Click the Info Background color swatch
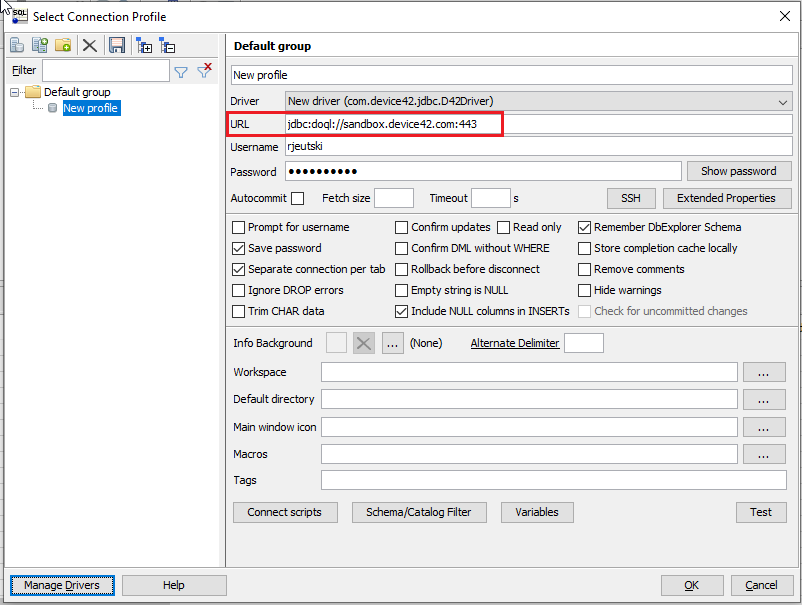The image size is (802, 605). (x=337, y=343)
